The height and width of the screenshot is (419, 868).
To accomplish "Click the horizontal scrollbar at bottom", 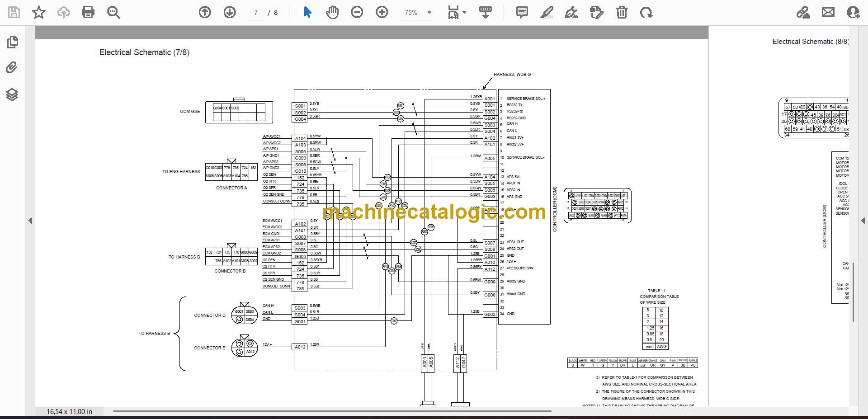I will 332,411.
